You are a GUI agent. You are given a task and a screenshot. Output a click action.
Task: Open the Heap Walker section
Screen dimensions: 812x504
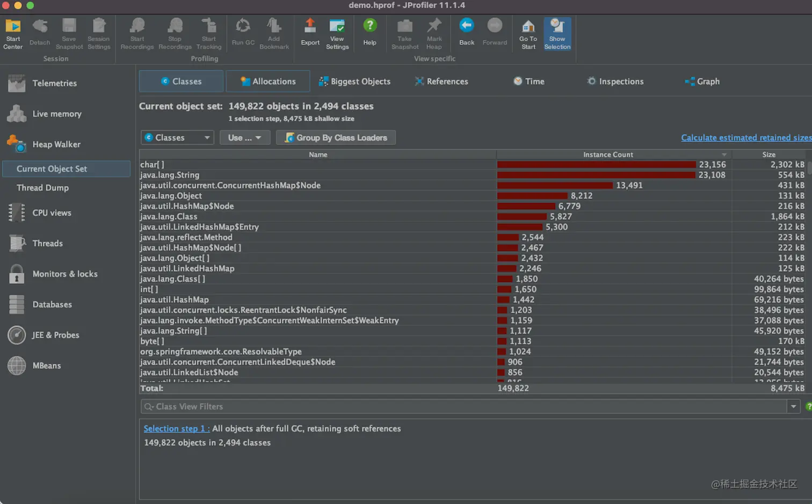click(x=43, y=144)
